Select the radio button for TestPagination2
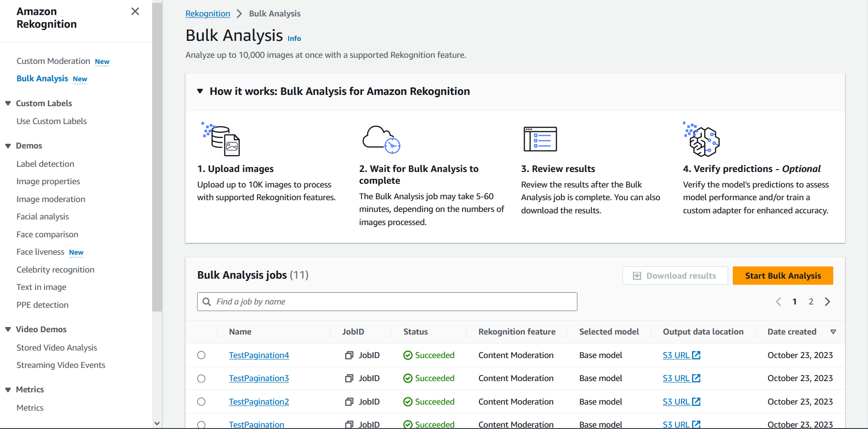This screenshot has width=868, height=429. pyautogui.click(x=201, y=402)
